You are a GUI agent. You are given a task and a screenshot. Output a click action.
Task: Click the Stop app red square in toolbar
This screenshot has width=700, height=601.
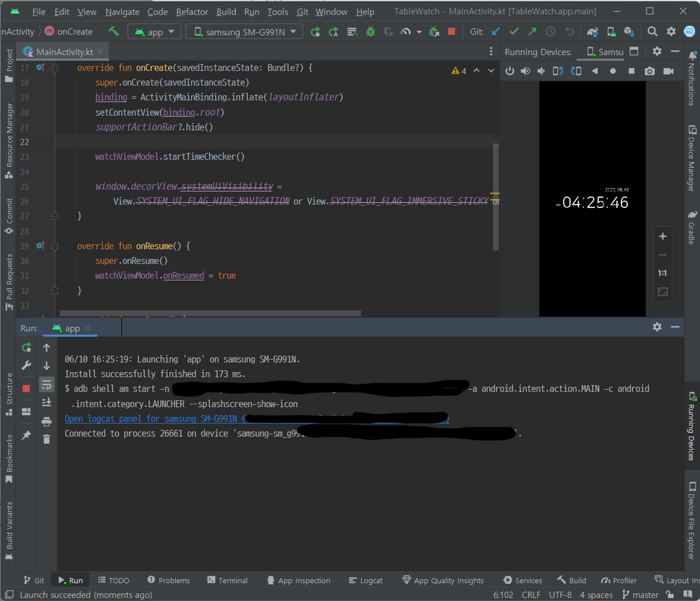tap(451, 32)
